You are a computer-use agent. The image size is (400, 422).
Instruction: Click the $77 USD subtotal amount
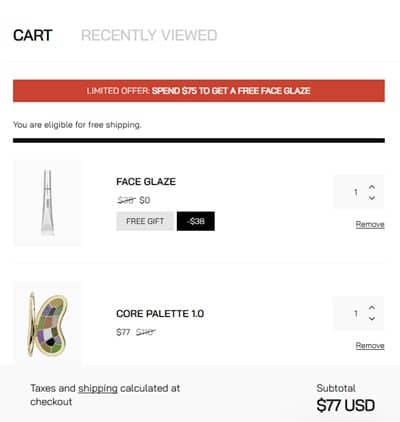pyautogui.click(x=346, y=405)
